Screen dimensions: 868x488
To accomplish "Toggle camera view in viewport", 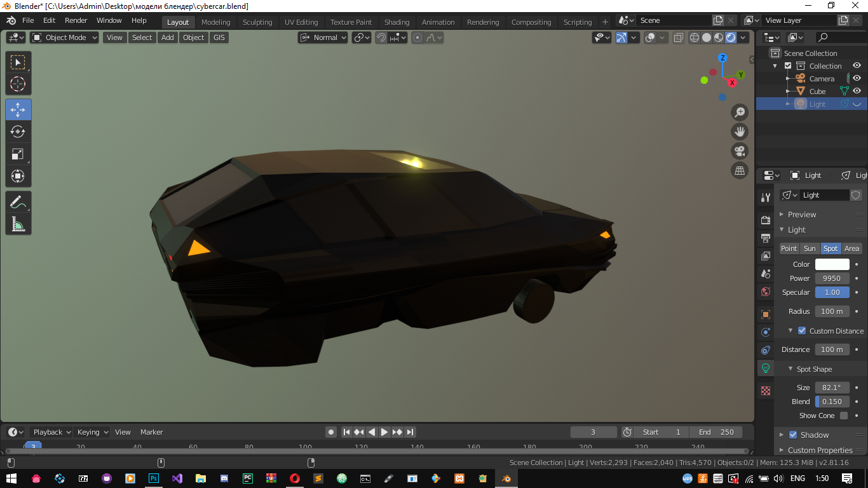I will click(740, 151).
